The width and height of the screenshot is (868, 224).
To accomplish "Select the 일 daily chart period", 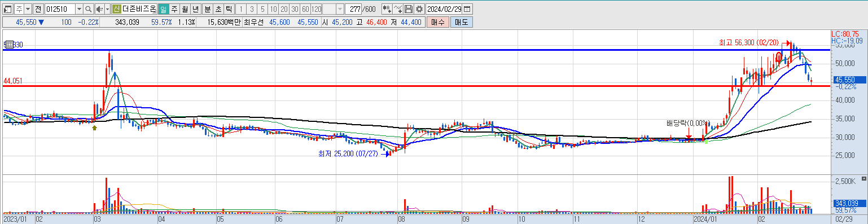I will (163, 9).
